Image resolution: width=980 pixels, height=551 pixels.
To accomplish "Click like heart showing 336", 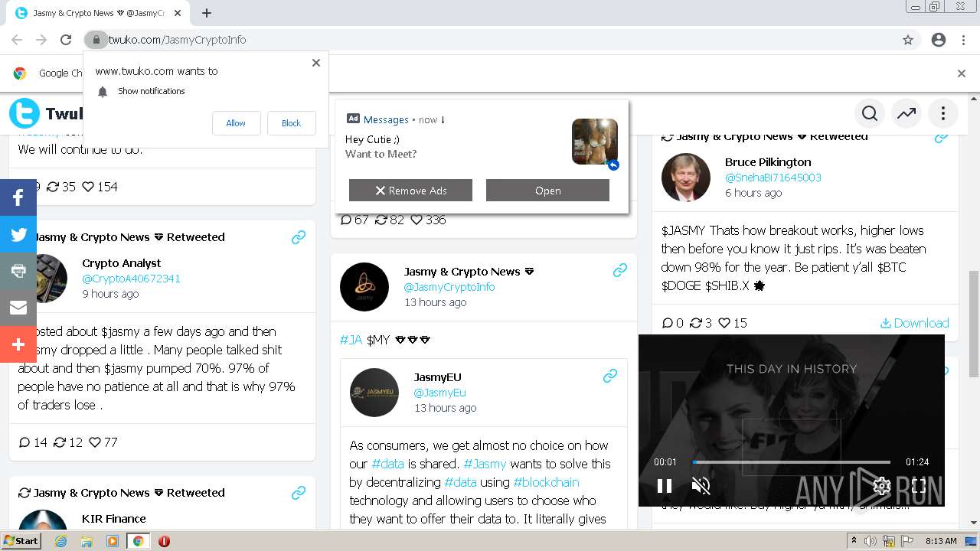I will 416,220.
